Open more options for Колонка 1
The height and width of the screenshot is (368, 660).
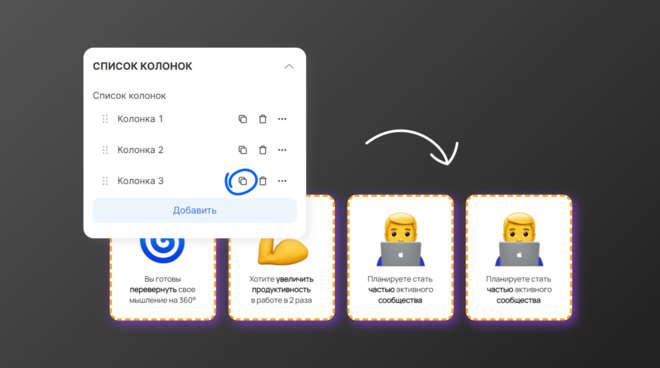[x=282, y=119]
